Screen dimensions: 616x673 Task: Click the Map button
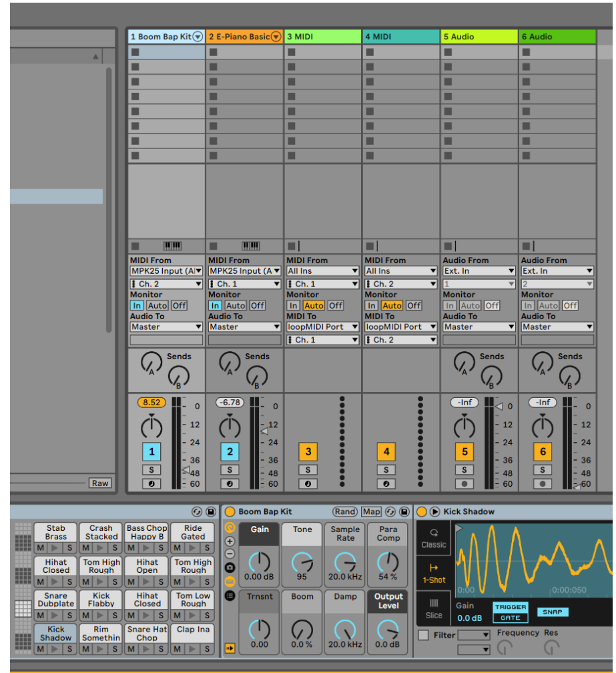pos(372,511)
